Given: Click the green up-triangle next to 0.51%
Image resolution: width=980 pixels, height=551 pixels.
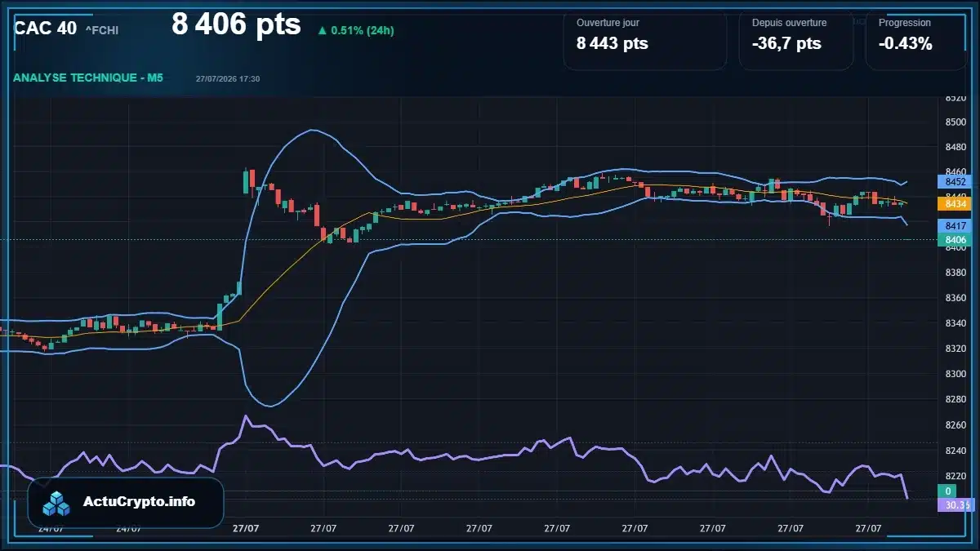Looking at the screenshot, I should (x=323, y=31).
